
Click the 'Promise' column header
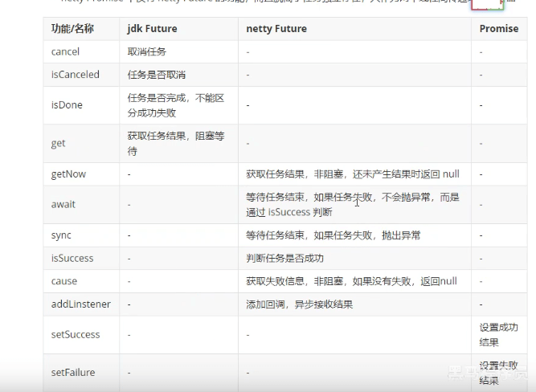(499, 29)
